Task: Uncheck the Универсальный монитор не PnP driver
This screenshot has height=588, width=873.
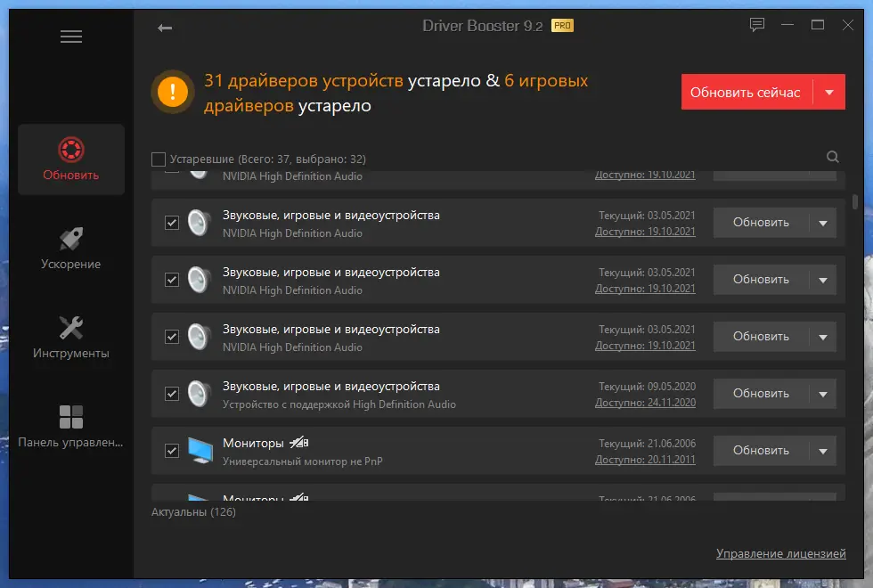Action: 172,450
